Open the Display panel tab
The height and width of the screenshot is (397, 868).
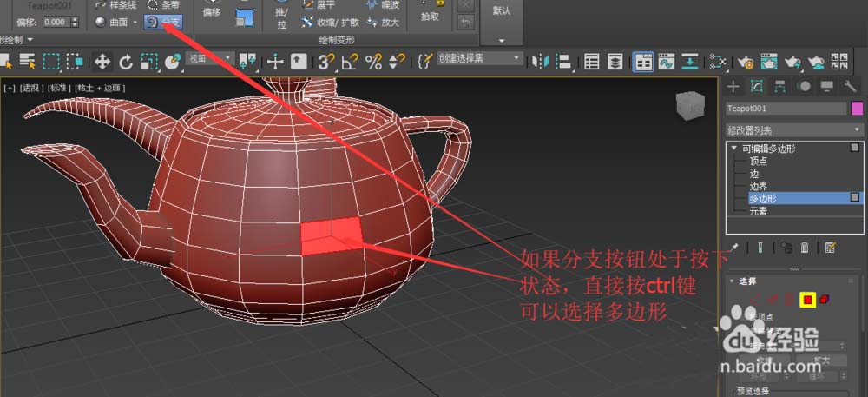(826, 86)
